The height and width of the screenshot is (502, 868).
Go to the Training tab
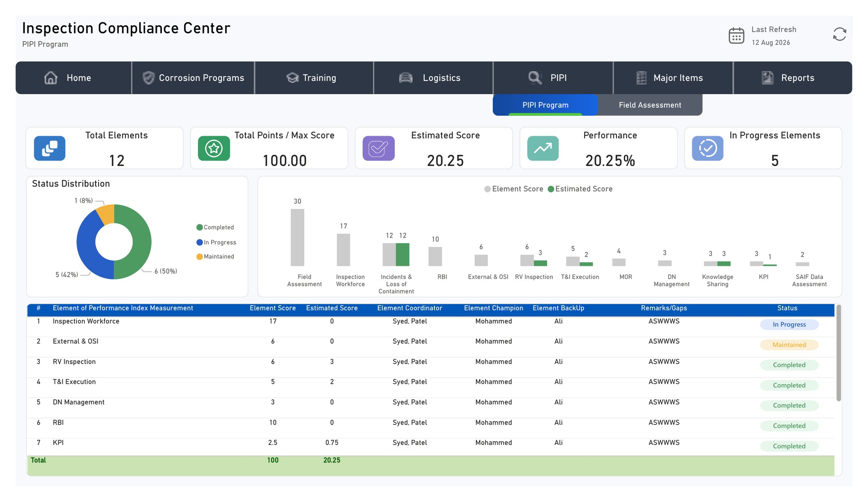(314, 78)
